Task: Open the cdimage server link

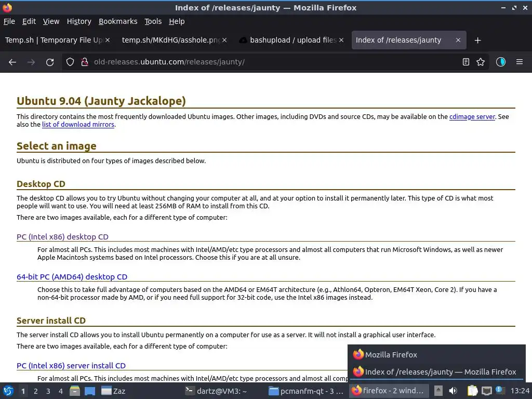Action: 472,117
